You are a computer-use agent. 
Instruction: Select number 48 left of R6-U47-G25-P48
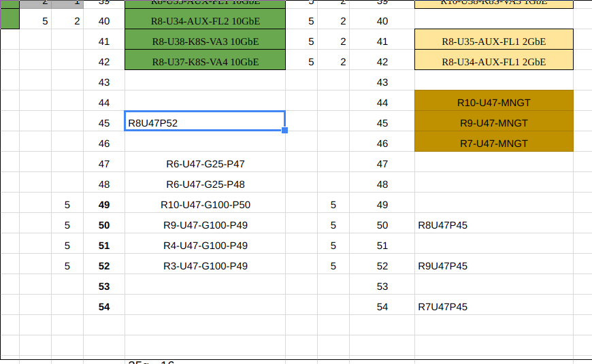click(104, 184)
